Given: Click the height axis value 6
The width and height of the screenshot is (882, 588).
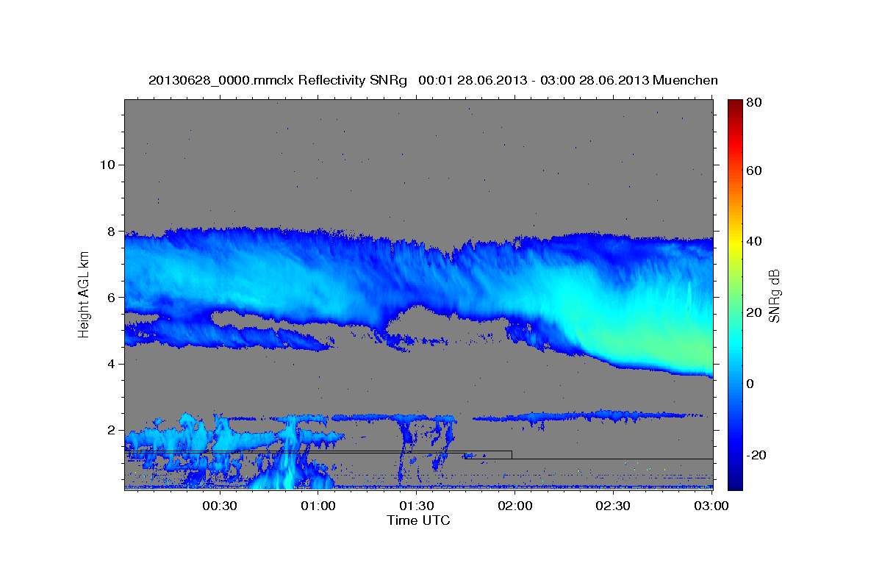Looking at the screenshot, I should (110, 298).
